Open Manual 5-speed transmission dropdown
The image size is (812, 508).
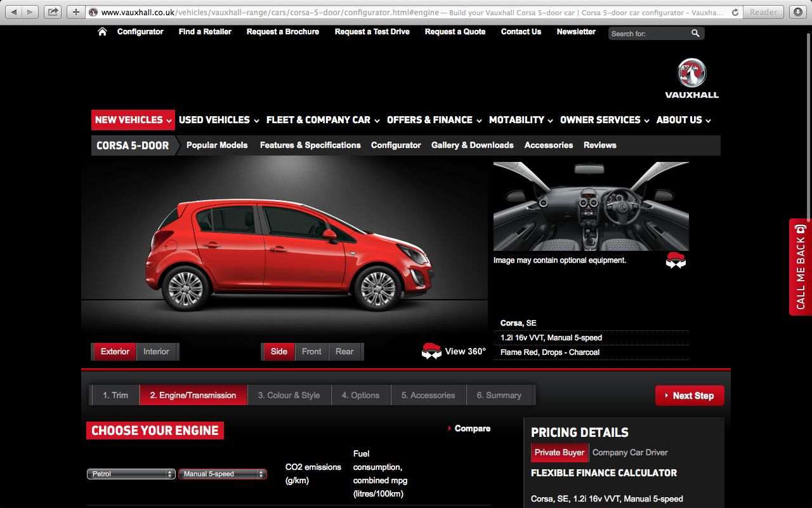click(x=222, y=474)
